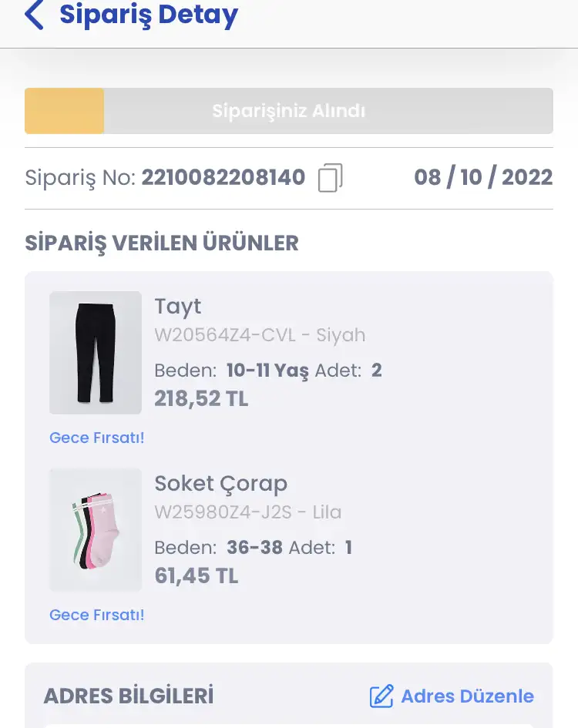
Task: Click product code W20564Z4-CVL - Siyah
Action: click(x=260, y=335)
